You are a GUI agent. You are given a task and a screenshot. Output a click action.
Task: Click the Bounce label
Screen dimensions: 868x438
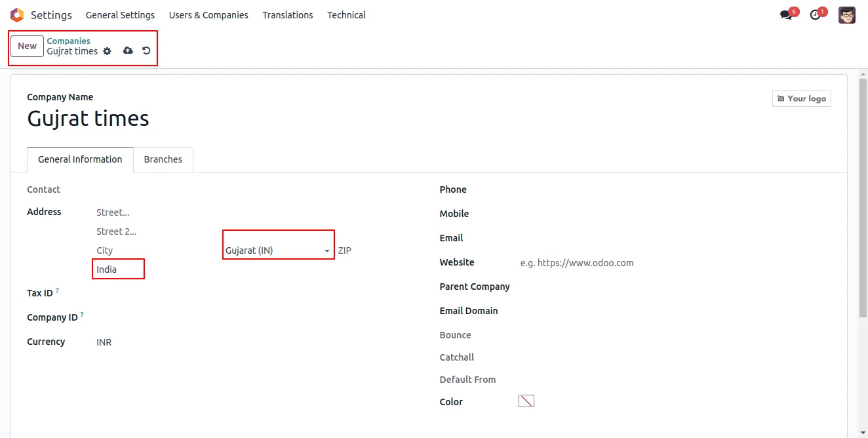[455, 335]
